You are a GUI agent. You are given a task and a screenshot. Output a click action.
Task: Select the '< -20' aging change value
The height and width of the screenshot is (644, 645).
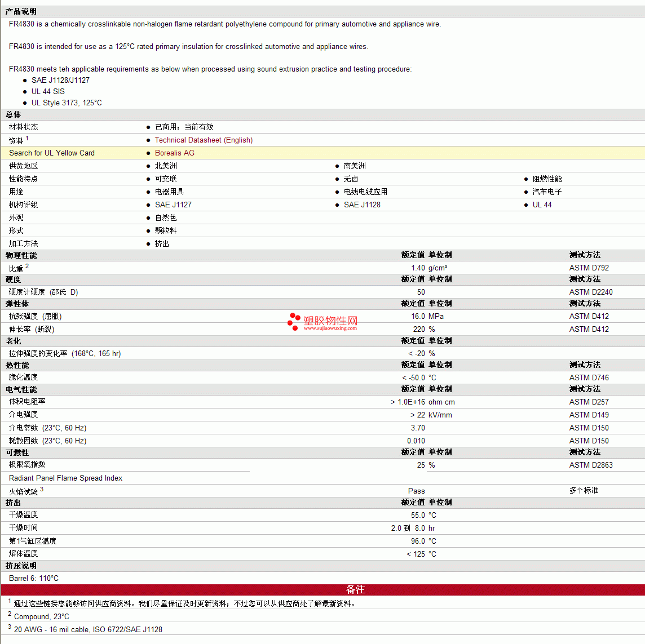click(x=417, y=353)
